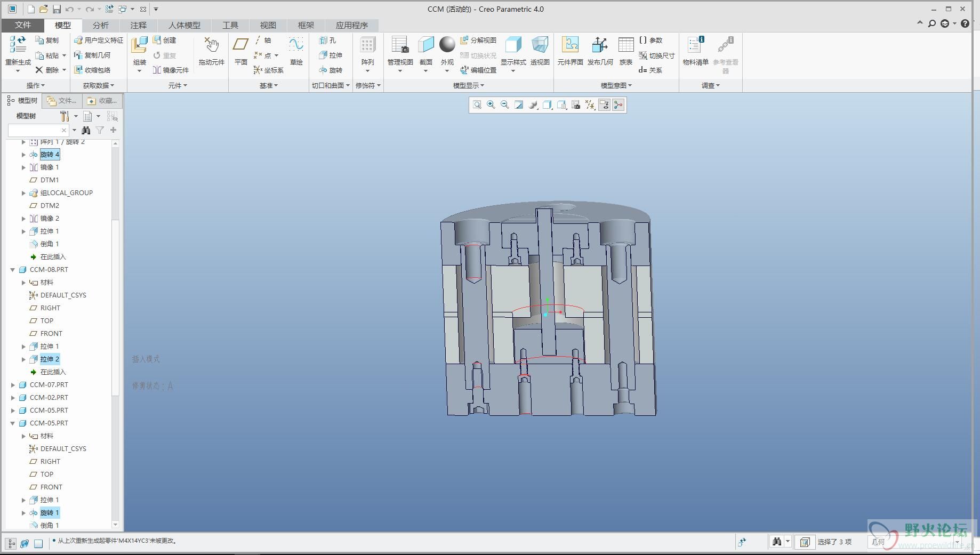Switch to the 分析 ribbon tab
980x555 pixels.
(x=100, y=25)
